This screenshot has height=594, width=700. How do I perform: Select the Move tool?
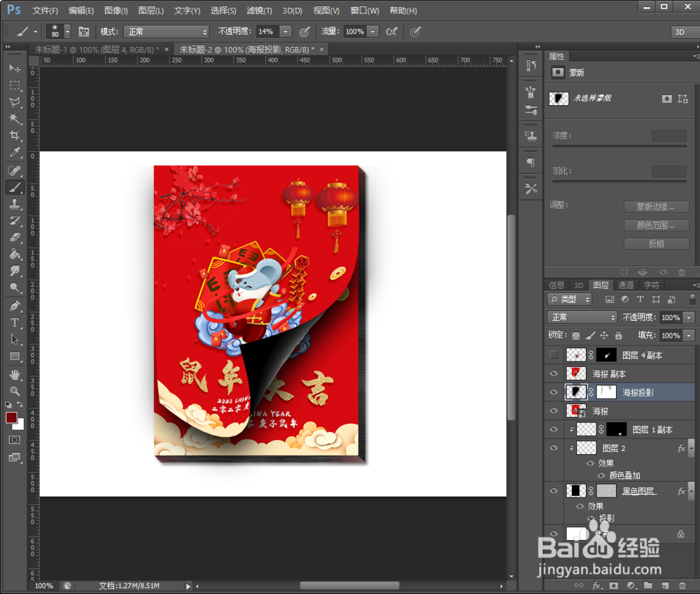15,69
